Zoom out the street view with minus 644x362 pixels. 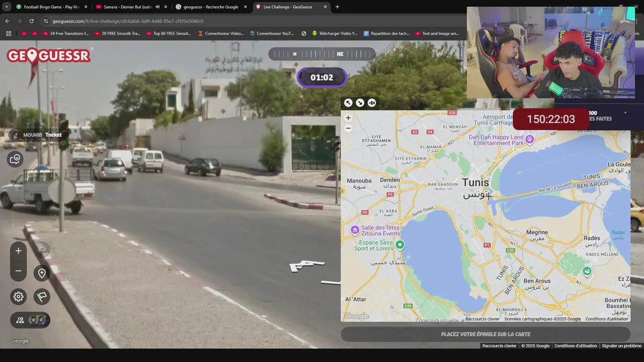click(19, 271)
